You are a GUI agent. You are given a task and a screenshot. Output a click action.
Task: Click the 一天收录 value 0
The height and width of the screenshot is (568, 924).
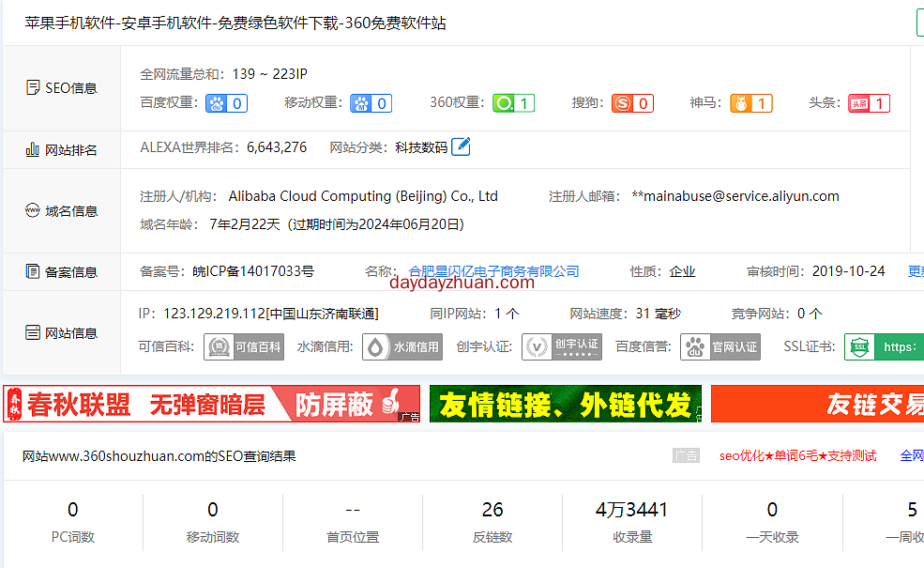(772, 510)
